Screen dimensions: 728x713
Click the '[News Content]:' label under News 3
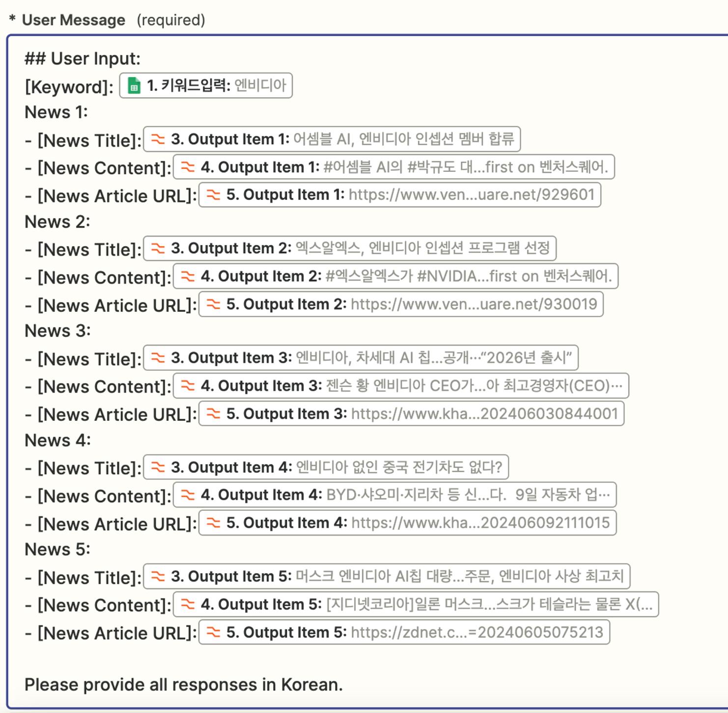(105, 387)
